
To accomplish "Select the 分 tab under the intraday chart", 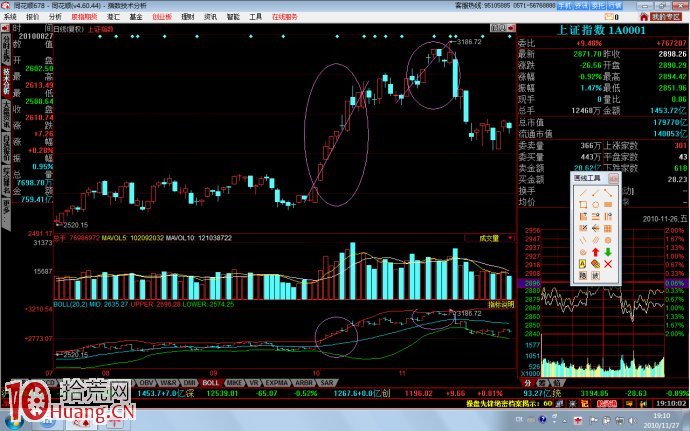I will tap(528, 383).
